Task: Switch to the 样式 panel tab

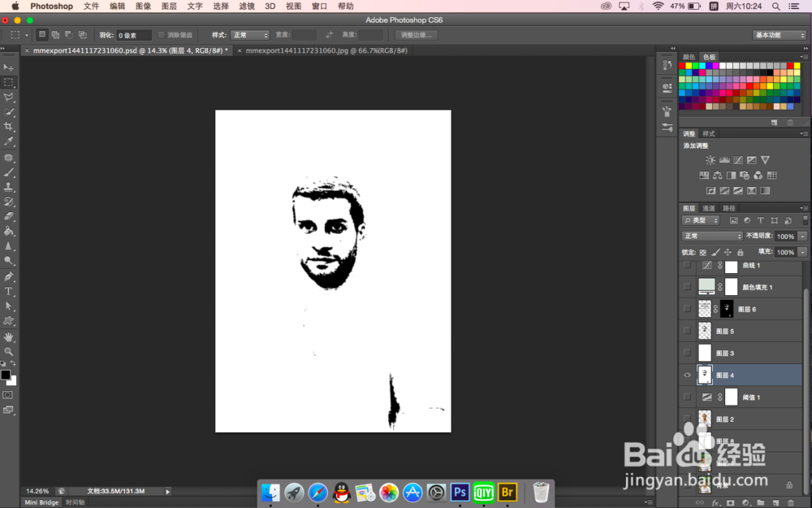Action: [708, 134]
